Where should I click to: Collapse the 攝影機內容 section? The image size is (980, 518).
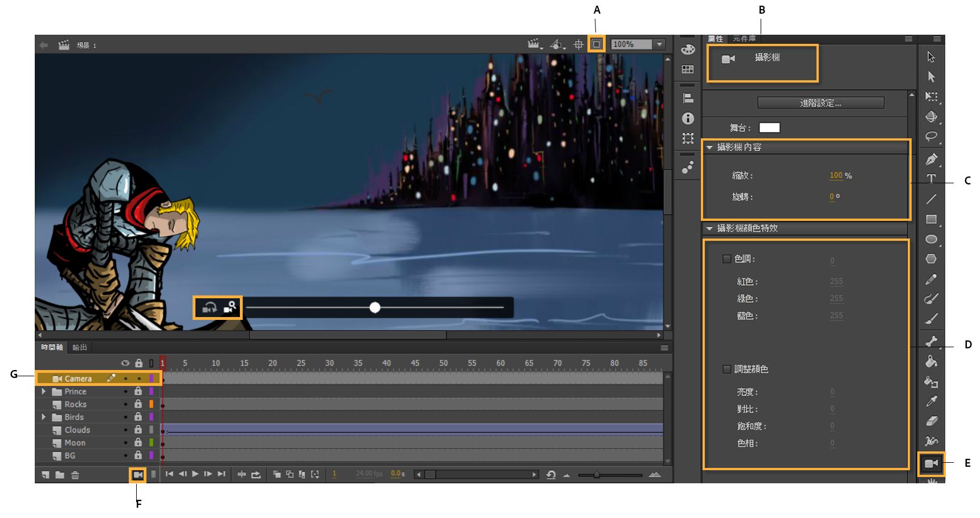click(709, 147)
